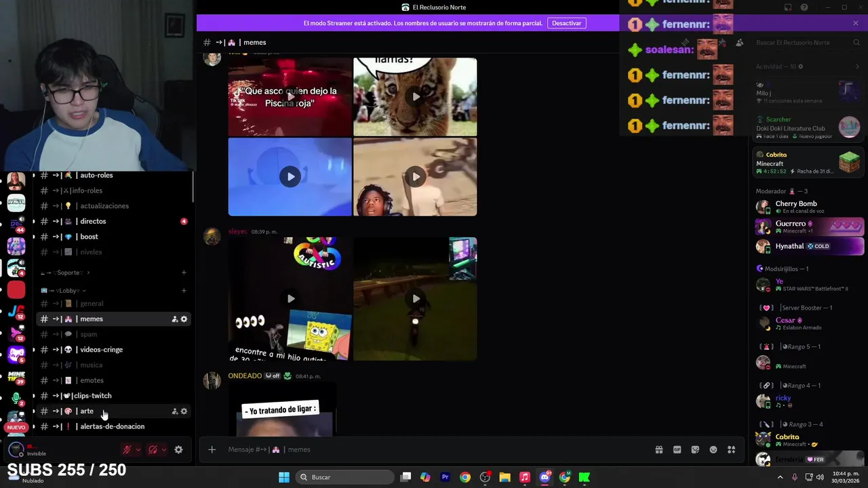The height and width of the screenshot is (488, 868).
Task: Create channel in Lobby category plus
Action: [184, 291]
